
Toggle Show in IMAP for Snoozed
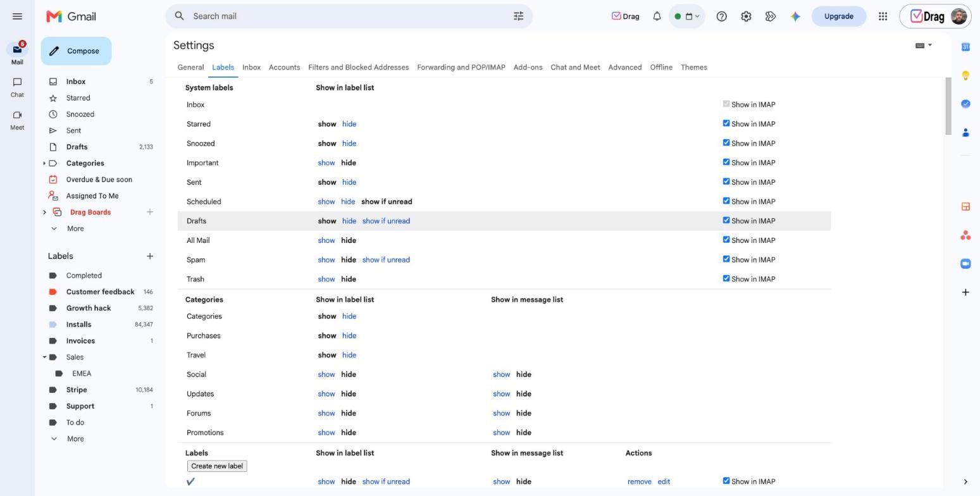tap(726, 143)
